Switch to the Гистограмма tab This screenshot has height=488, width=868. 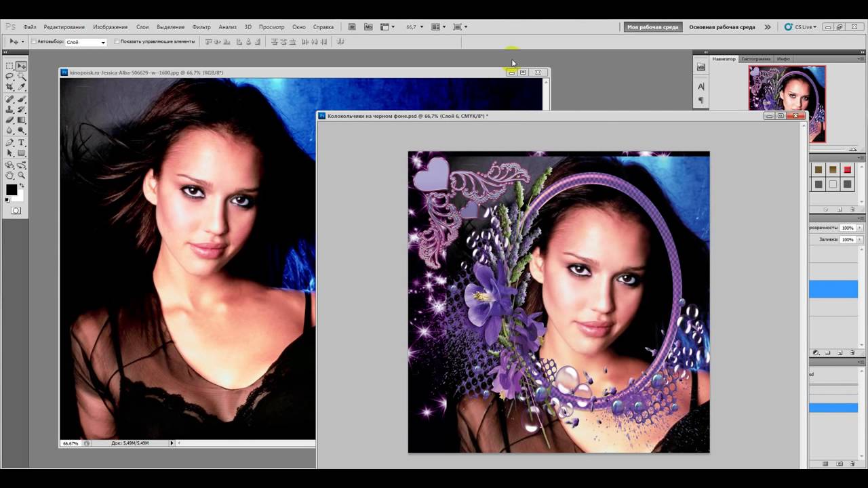755,59
